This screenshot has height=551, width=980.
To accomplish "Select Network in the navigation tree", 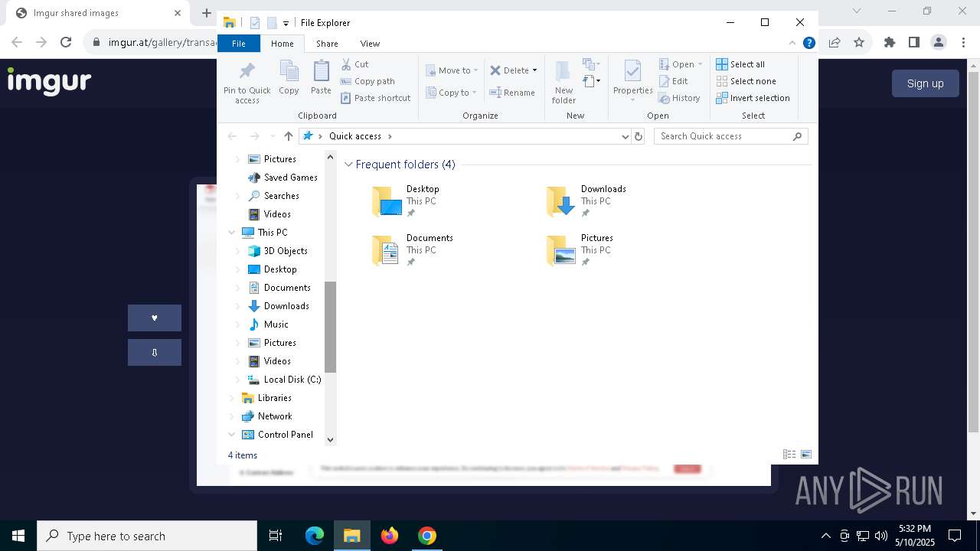I will click(274, 416).
